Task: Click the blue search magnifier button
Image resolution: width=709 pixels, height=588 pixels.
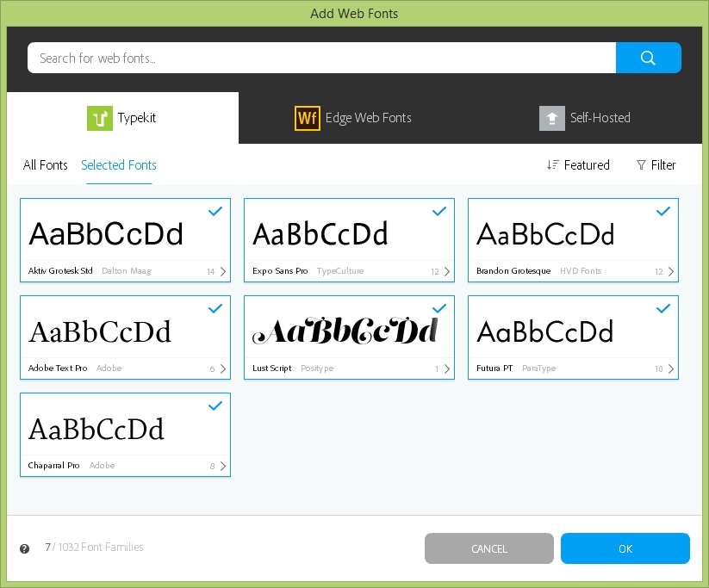Action: 648,58
